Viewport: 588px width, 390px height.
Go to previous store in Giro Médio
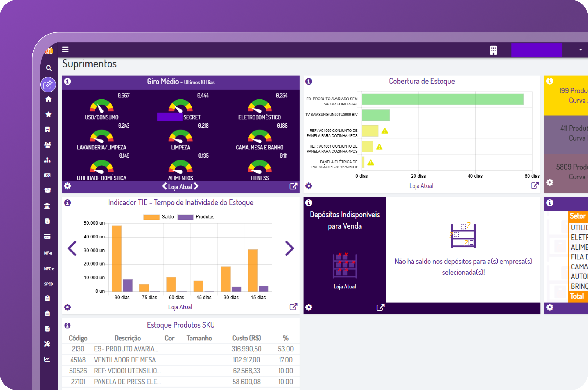pos(164,186)
